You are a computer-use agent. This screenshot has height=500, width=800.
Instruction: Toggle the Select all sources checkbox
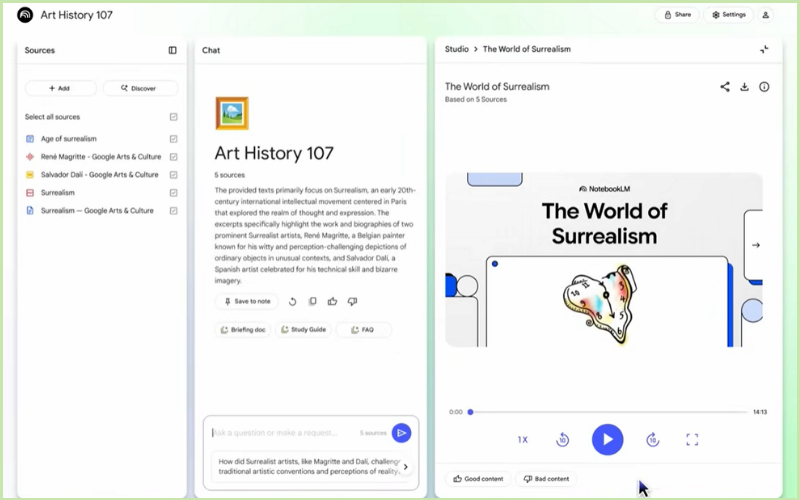pos(173,117)
